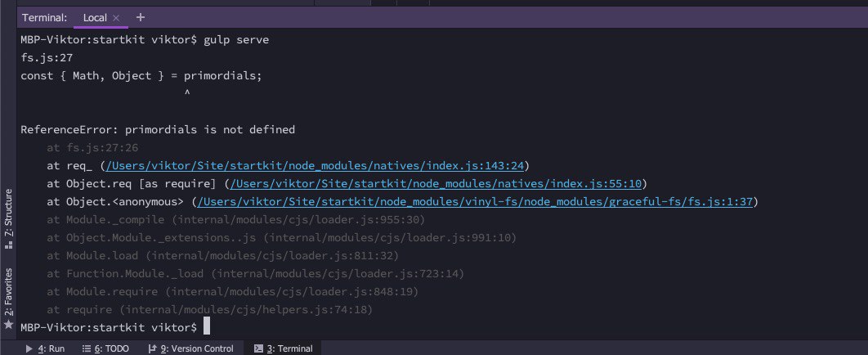Click the 'const { Math, Object } = primordials;' line
The height and width of the screenshot is (355, 868).
[141, 76]
